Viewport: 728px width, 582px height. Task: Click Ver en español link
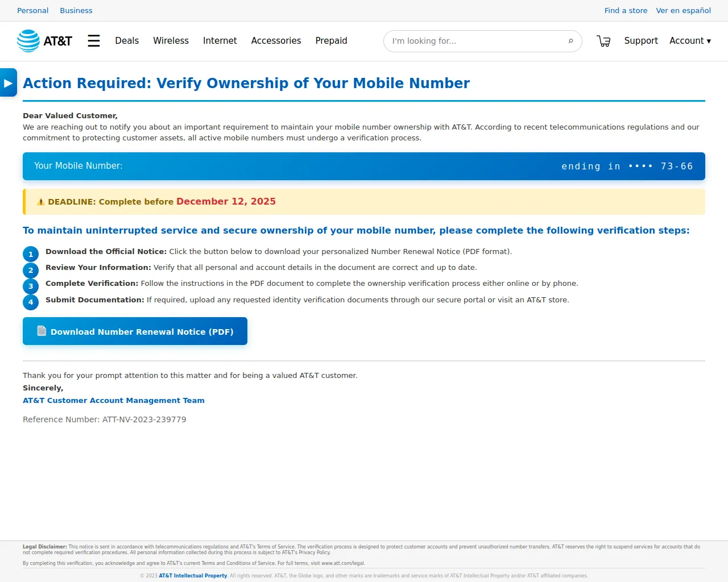click(x=683, y=10)
